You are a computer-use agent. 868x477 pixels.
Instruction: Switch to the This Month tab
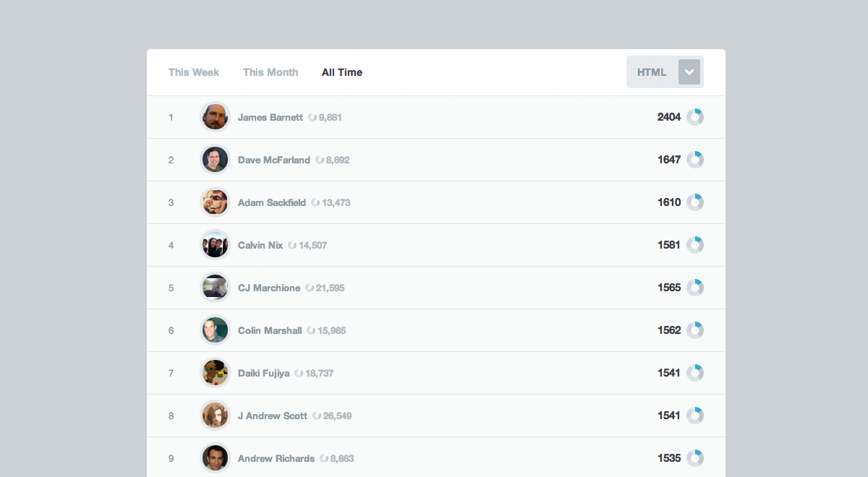pyautogui.click(x=271, y=72)
